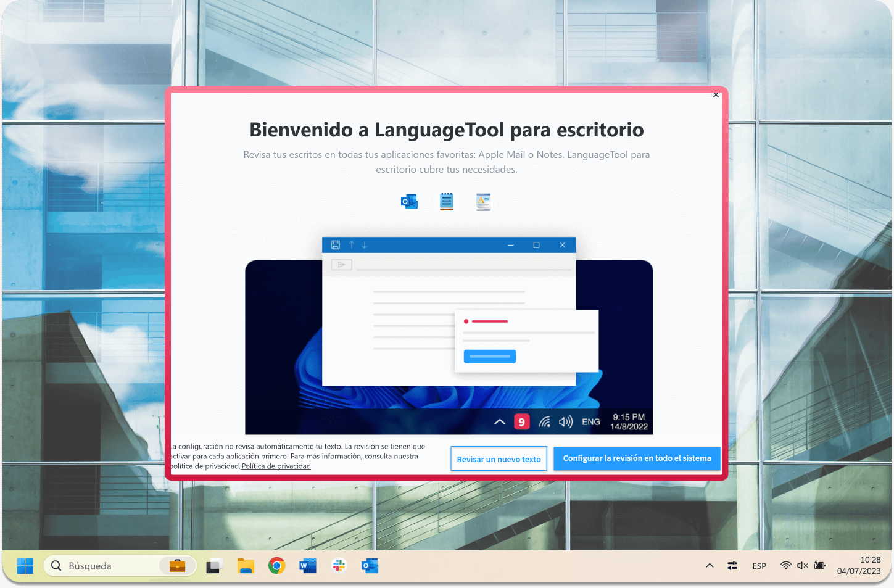Screen dimensions: 894x588
Task: Click the battery icon in system tray
Action: pos(820,566)
